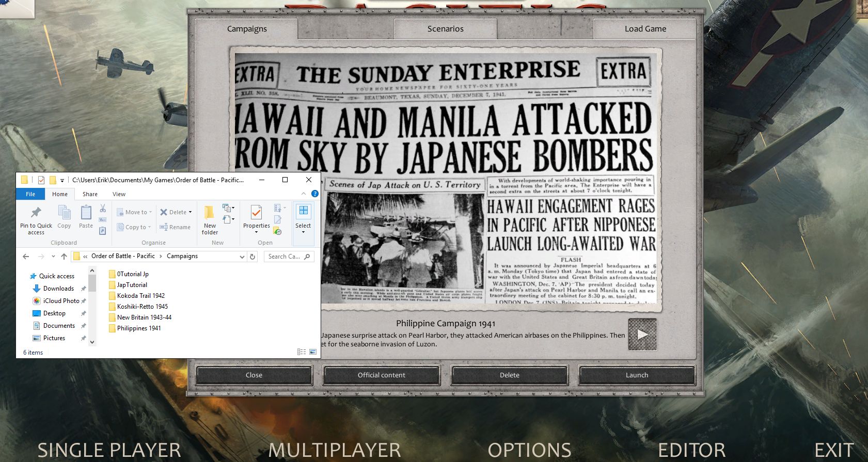This screenshot has height=462, width=868.
Task: Click the Cut scissors icon
Action: (x=103, y=209)
